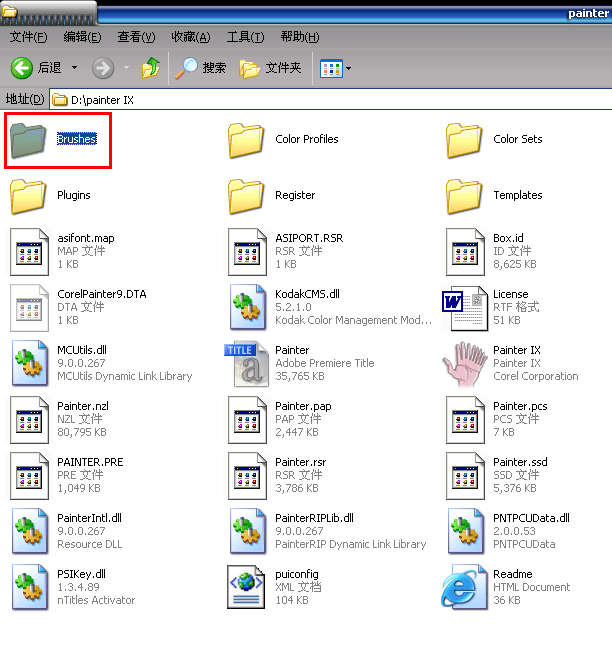Open the 收藏(A) menu
Image resolution: width=612 pixels, height=651 pixels.
191,37
